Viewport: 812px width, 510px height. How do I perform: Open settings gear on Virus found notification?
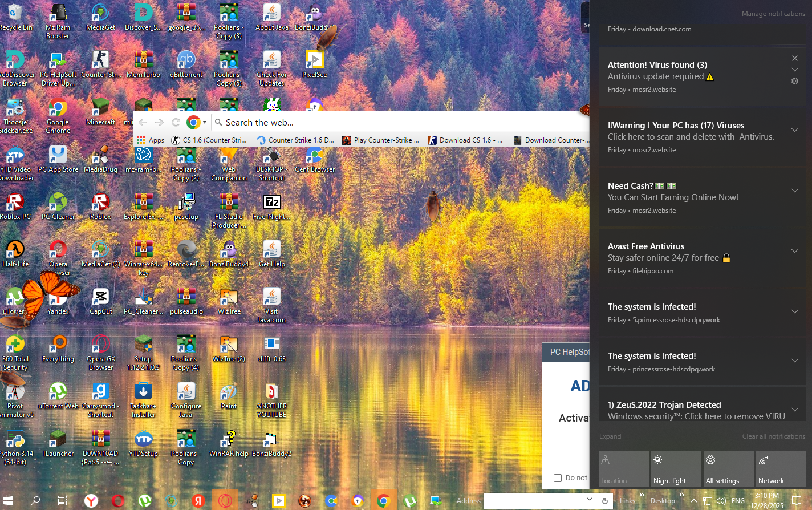click(x=795, y=81)
